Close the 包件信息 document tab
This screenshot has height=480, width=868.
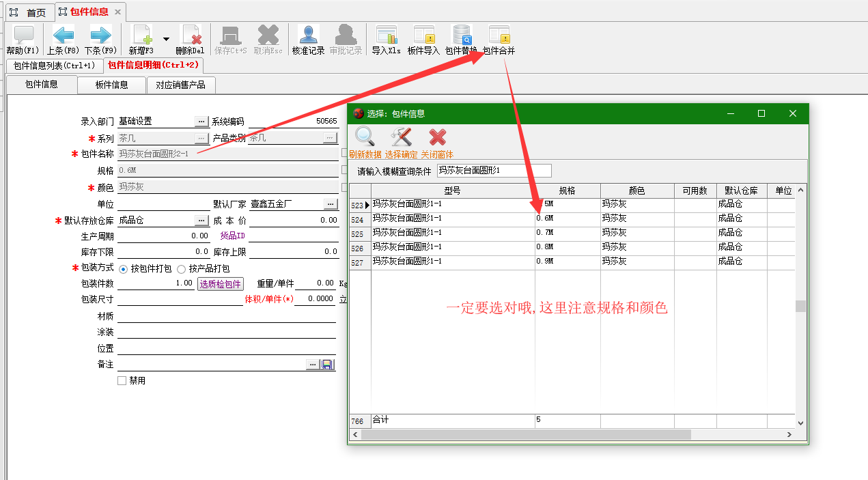tap(117, 12)
